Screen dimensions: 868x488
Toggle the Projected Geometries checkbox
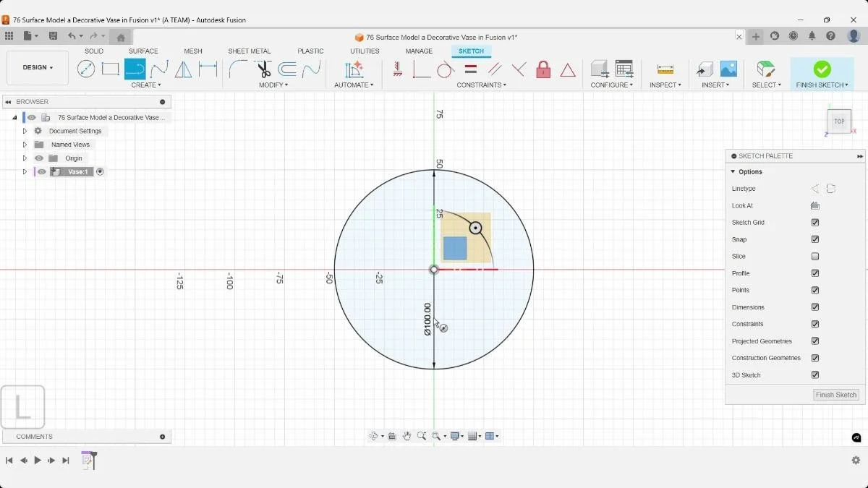tap(815, 341)
